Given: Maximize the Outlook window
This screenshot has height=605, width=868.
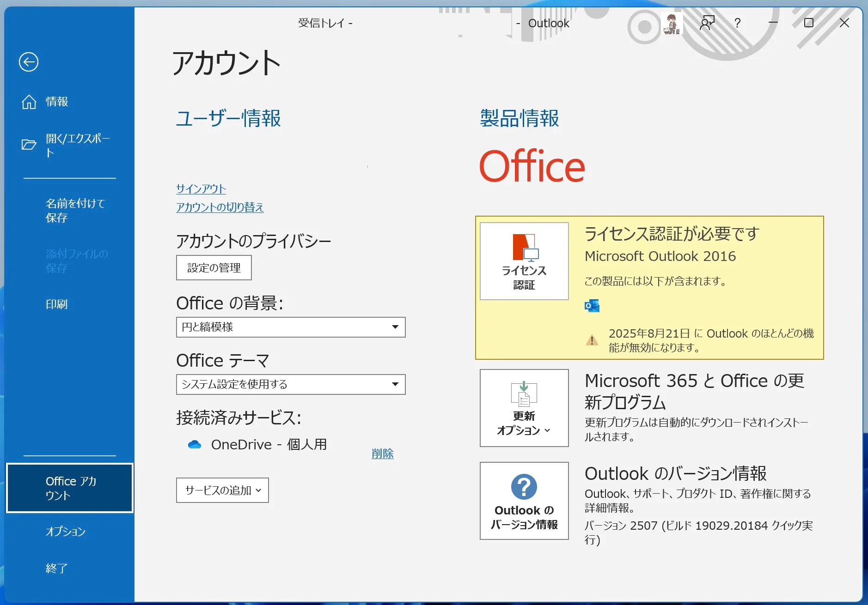Looking at the screenshot, I should click(x=809, y=23).
